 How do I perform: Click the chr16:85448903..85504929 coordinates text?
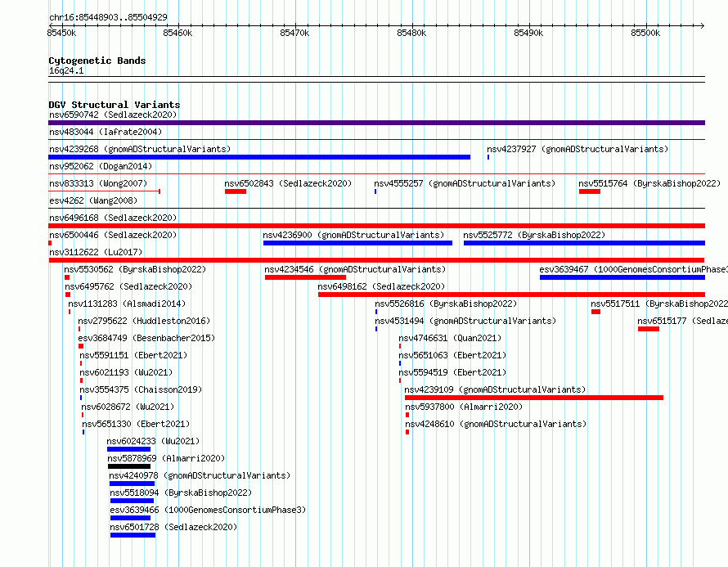[108, 17]
